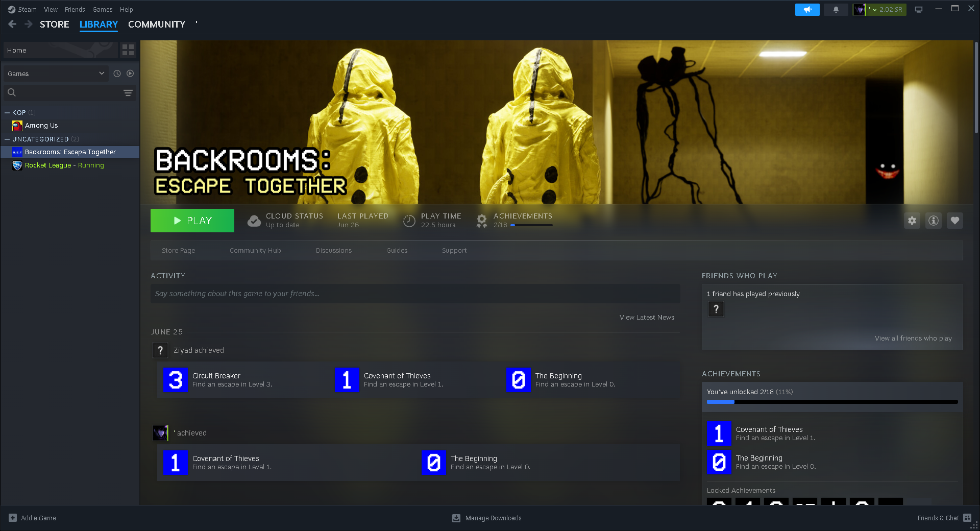Open the Steam menu
The height and width of the screenshot is (531, 980).
click(27, 10)
